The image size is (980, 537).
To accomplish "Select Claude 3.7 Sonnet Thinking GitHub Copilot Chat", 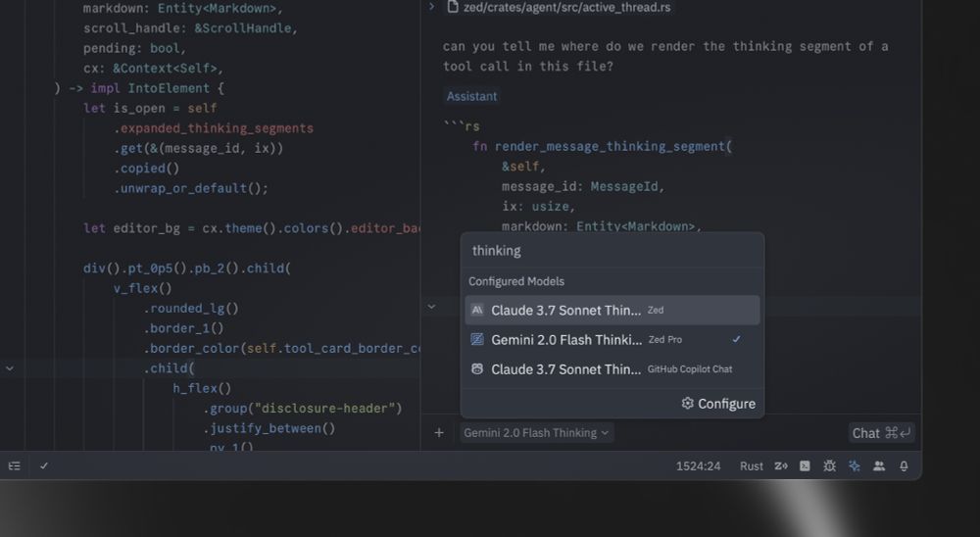I will pos(612,368).
